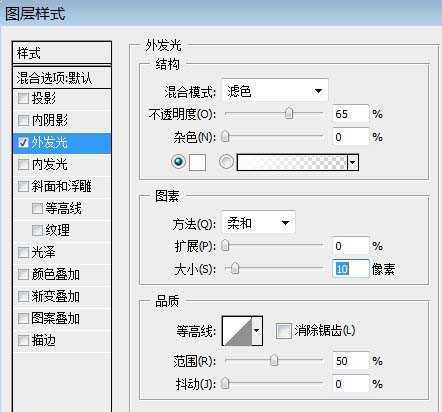Screen dimensions: 442x412
Task: Enable the 颜色叠加 color overlay checkbox
Action: click(x=23, y=274)
